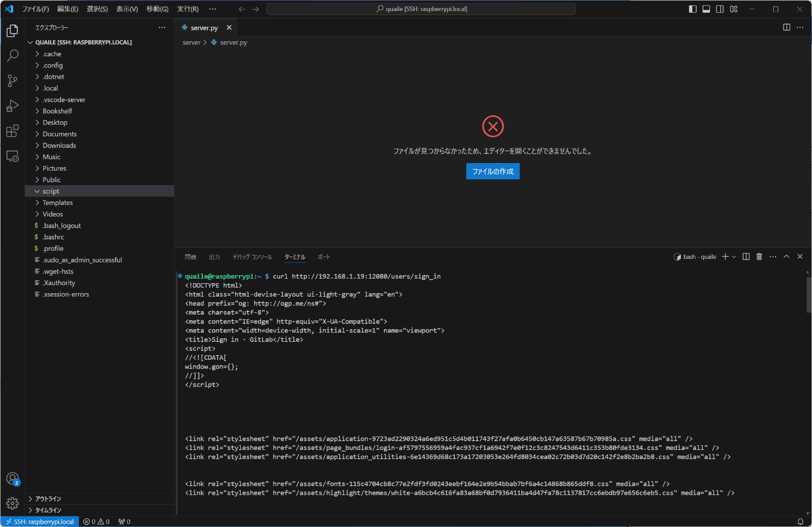This screenshot has height=527, width=812.
Task: Open the Run menu
Action: click(x=188, y=9)
